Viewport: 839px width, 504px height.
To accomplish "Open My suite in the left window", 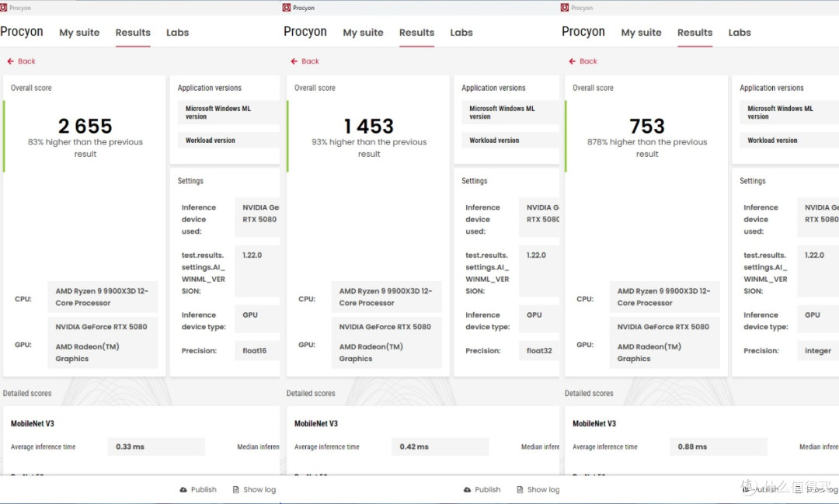I will [79, 33].
